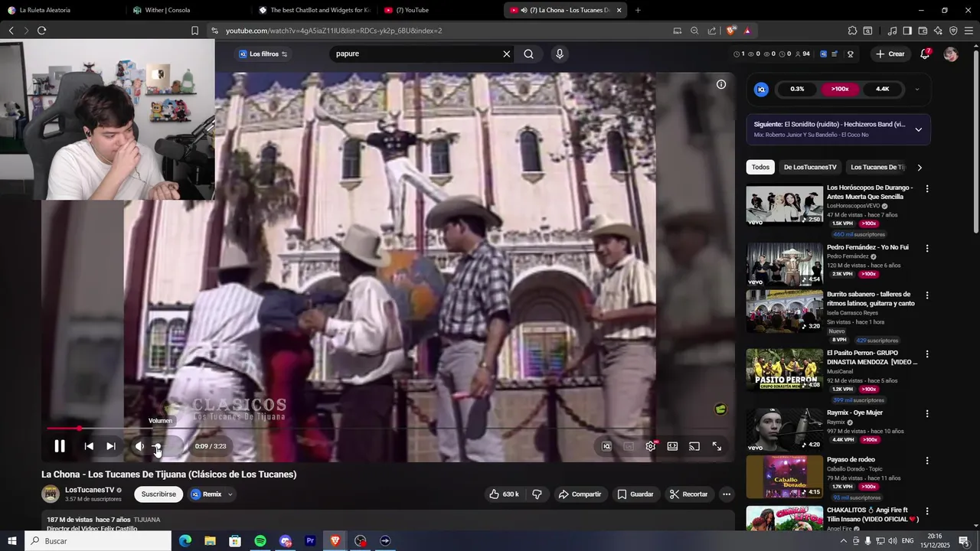This screenshot has width=980, height=551.
Task: Bookmark this page with bookmark icon
Action: (194, 31)
